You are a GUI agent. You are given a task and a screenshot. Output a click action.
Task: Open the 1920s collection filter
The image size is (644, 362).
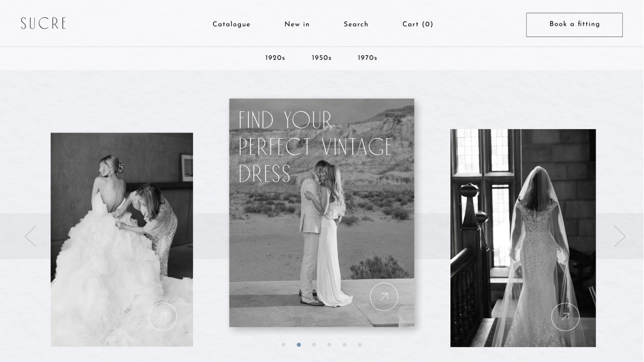click(x=275, y=58)
